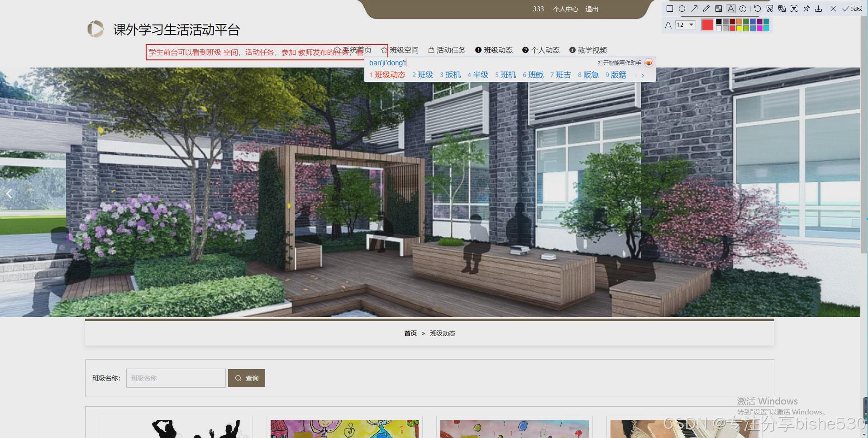Image resolution: width=868 pixels, height=438 pixels.
Task: Save the screenshot via the download icon
Action: click(x=818, y=9)
